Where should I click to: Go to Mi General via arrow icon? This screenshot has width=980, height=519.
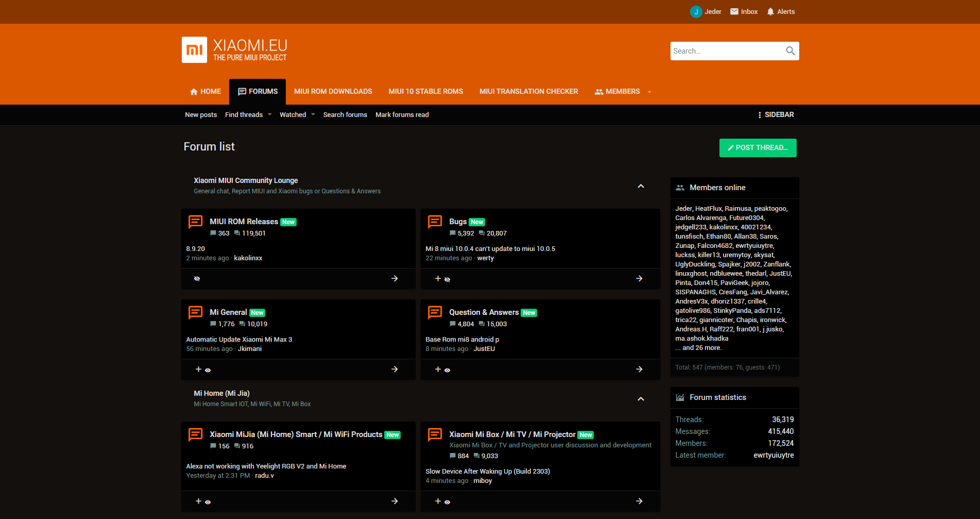pos(394,369)
